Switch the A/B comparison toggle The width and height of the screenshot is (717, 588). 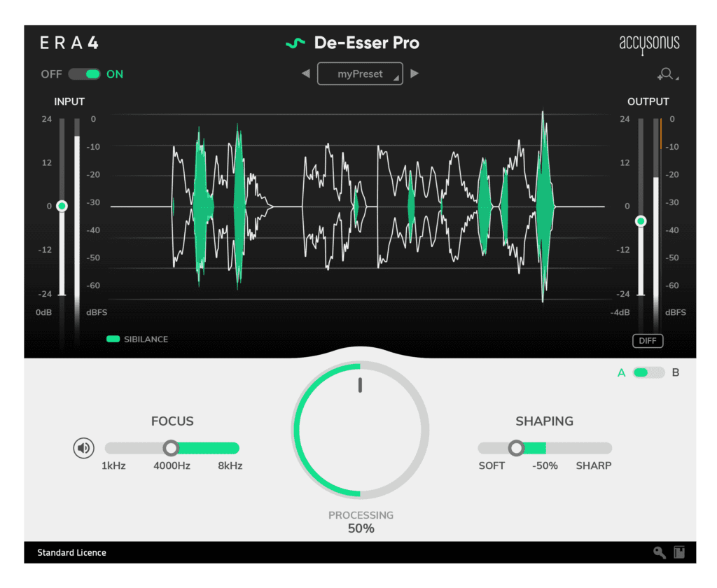pos(648,372)
